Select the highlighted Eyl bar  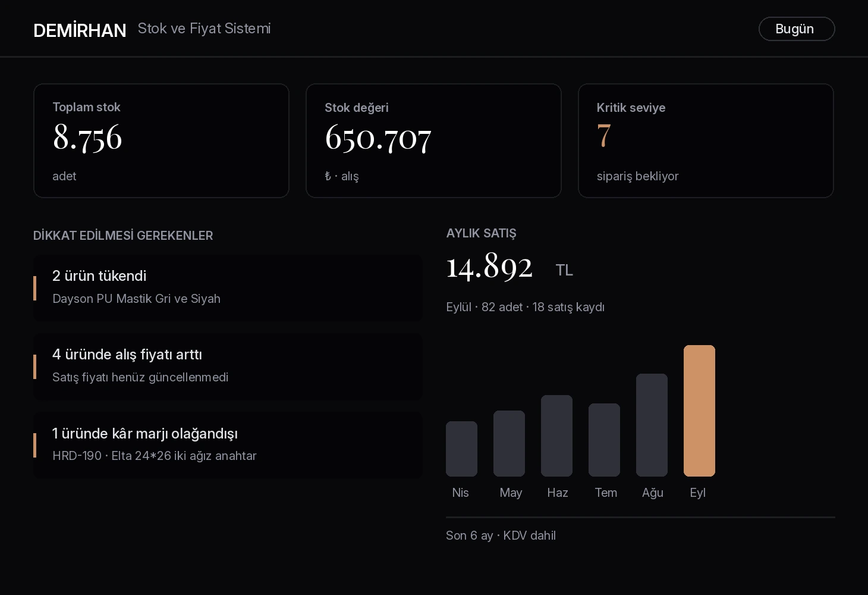pyautogui.click(x=699, y=411)
